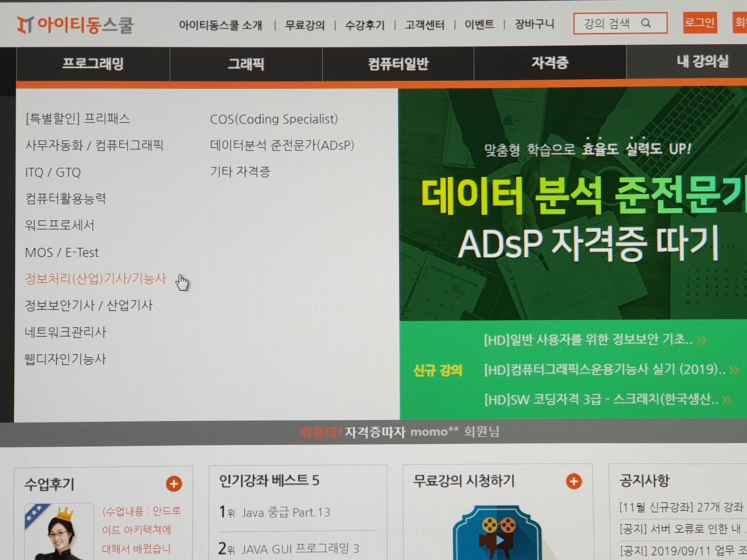The image size is (747, 560).
Task: Open 정보처리(산업)기사/기능사 submenu item
Action: tap(96, 279)
